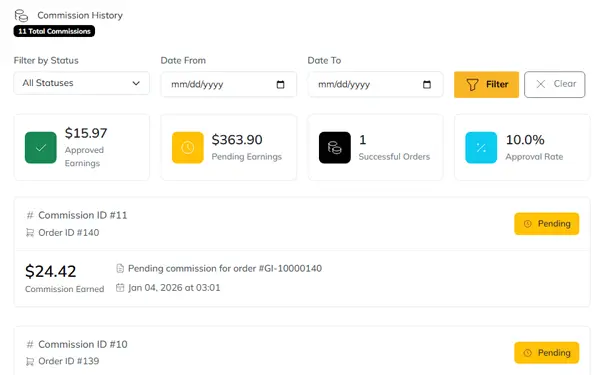Reset filters with the Clear button

[554, 84]
